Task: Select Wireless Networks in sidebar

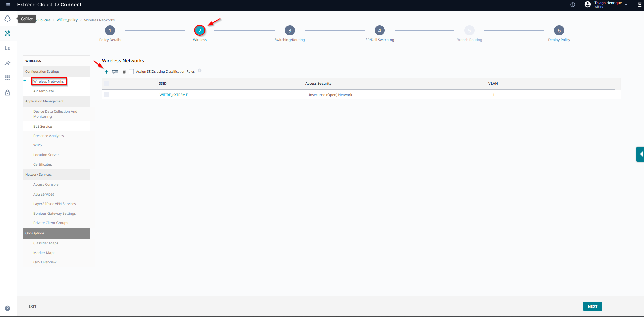Action: pyautogui.click(x=48, y=81)
